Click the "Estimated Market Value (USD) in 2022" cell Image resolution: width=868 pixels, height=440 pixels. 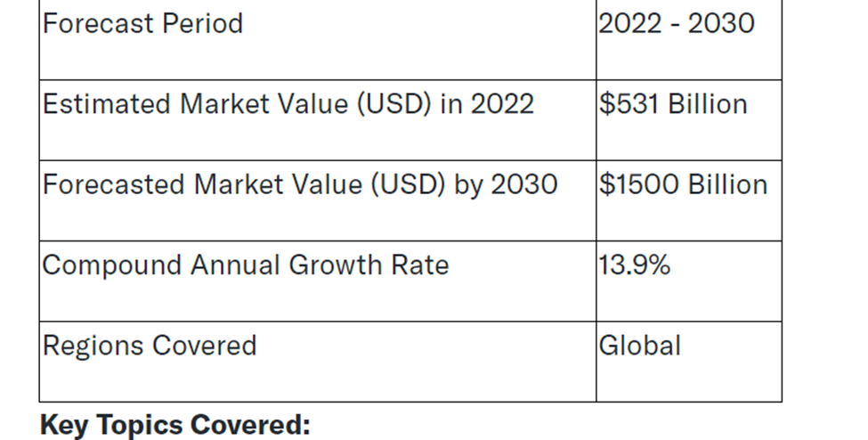pos(288,104)
